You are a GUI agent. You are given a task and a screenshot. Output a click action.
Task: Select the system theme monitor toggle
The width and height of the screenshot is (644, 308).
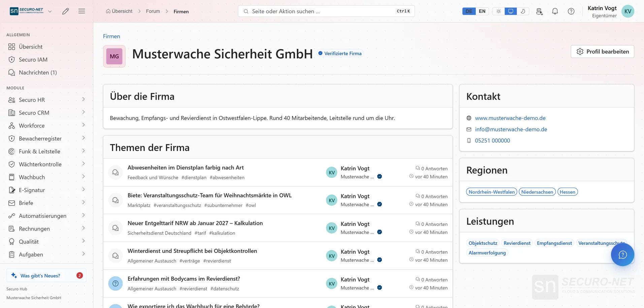(511, 11)
